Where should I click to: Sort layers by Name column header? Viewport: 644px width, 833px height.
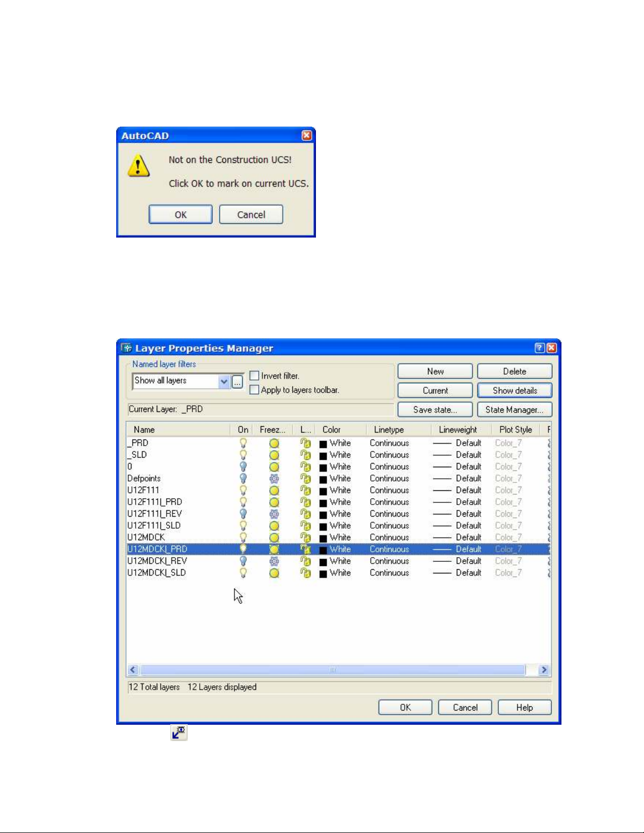point(144,430)
